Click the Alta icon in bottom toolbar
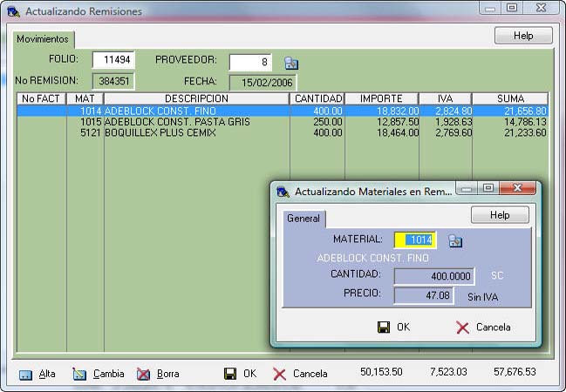 coord(25,375)
